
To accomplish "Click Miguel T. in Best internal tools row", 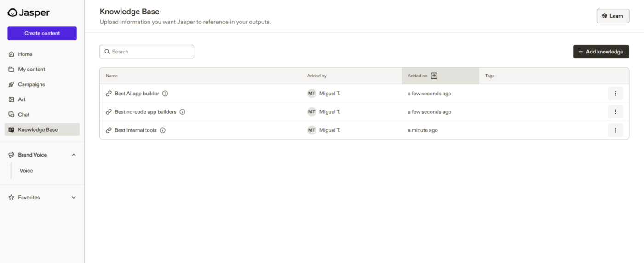I will coord(330,130).
